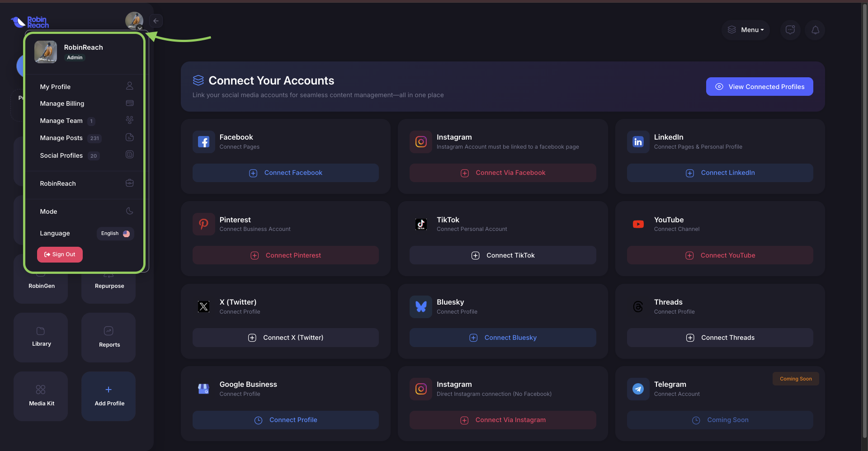
Task: Open the Library sidebar tile
Action: [41, 337]
